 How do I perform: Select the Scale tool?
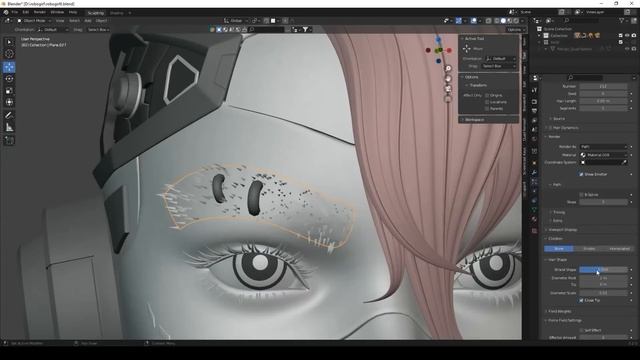[x=9, y=91]
